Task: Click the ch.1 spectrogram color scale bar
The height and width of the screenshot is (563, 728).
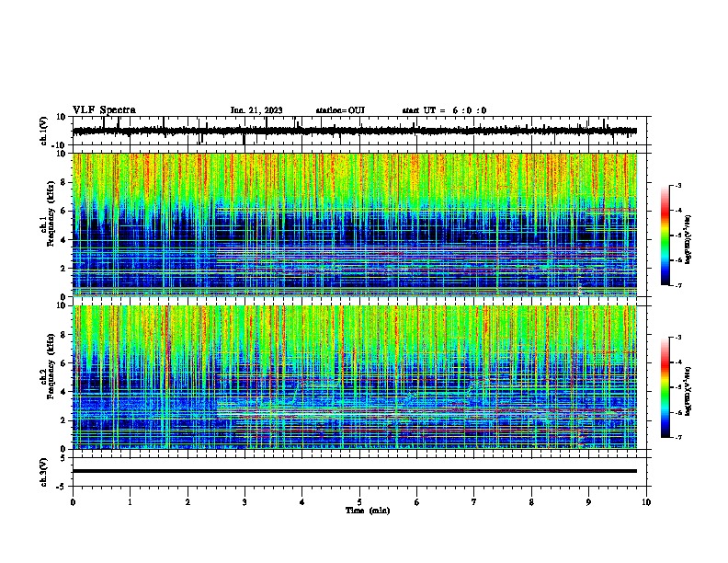Action: [665, 236]
